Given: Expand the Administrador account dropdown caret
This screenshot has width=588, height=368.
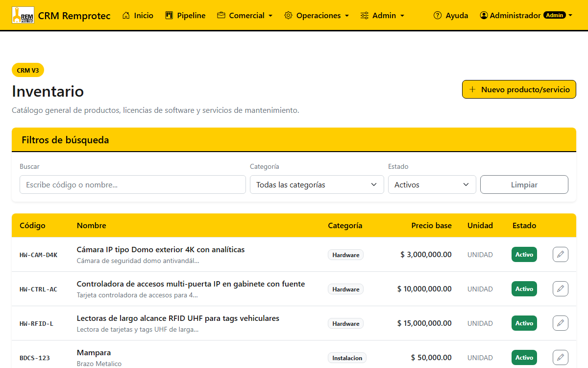Looking at the screenshot, I should coord(570,16).
